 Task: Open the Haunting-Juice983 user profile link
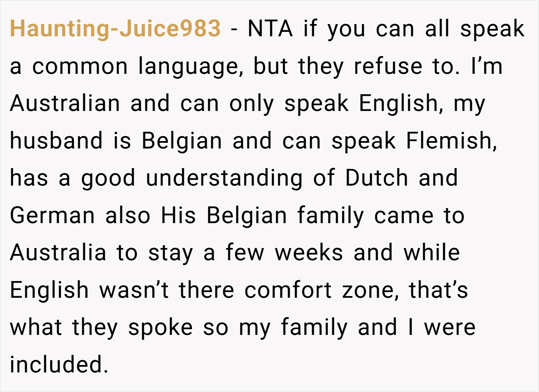click(x=115, y=29)
